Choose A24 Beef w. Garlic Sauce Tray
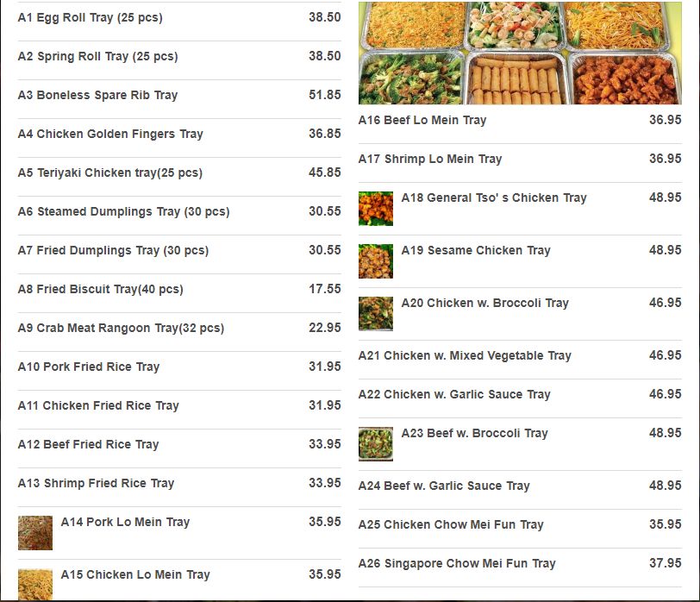Image resolution: width=700 pixels, height=602 pixels. (444, 486)
